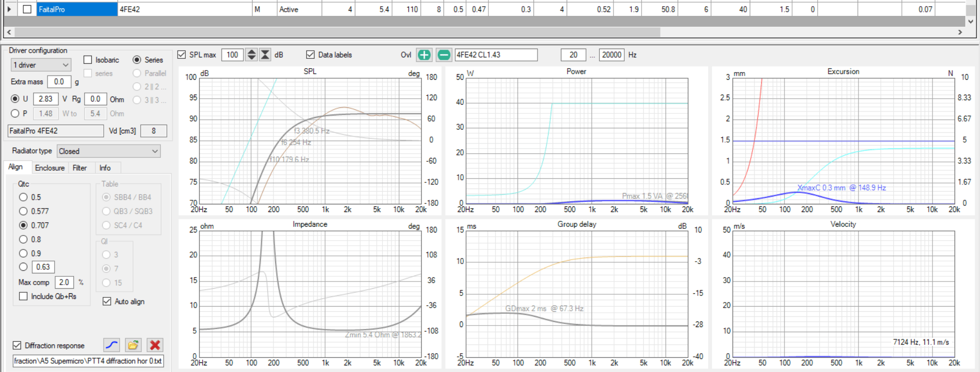Switch to the Filter tab
The height and width of the screenshot is (372, 980).
click(80, 168)
